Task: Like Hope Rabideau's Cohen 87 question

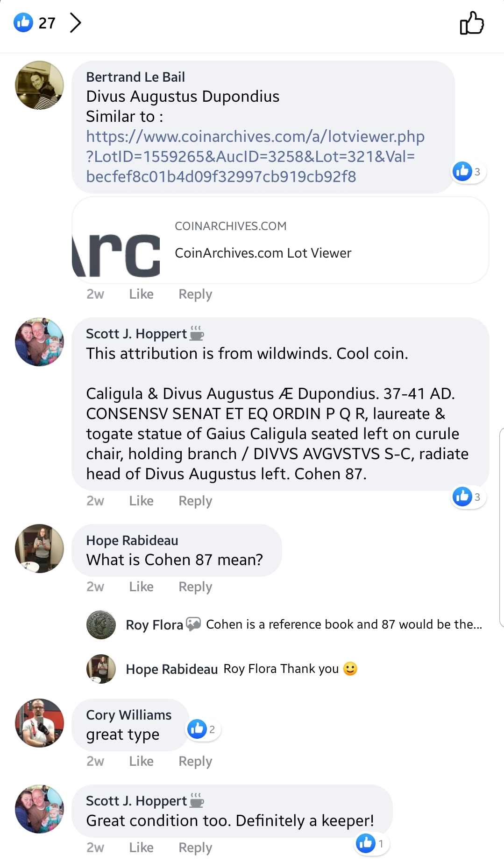Action: point(141,587)
